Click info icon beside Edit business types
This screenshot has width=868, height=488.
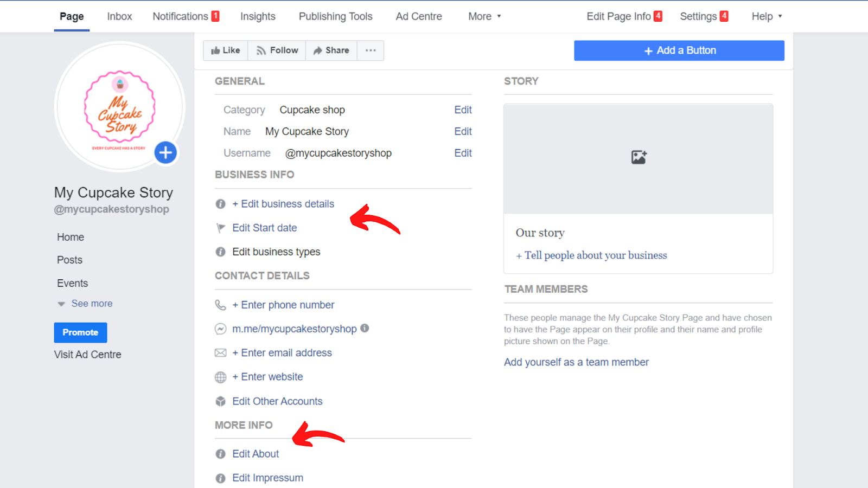[x=220, y=252]
